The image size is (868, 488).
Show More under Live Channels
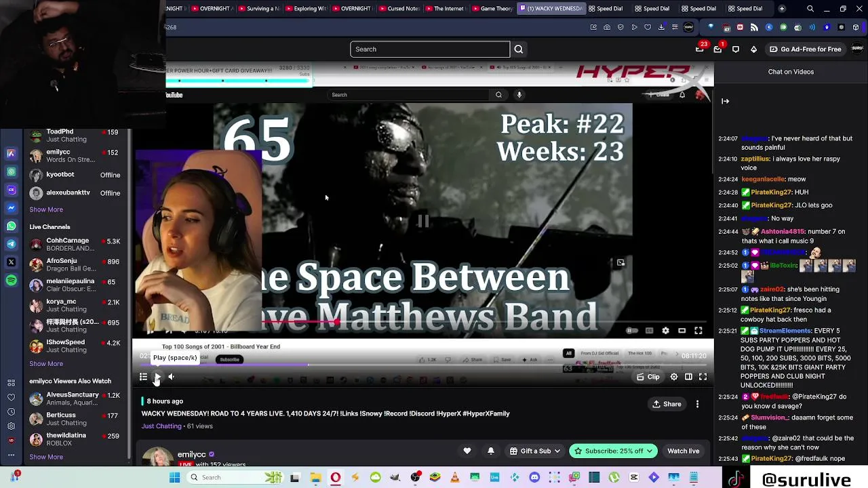tap(46, 363)
